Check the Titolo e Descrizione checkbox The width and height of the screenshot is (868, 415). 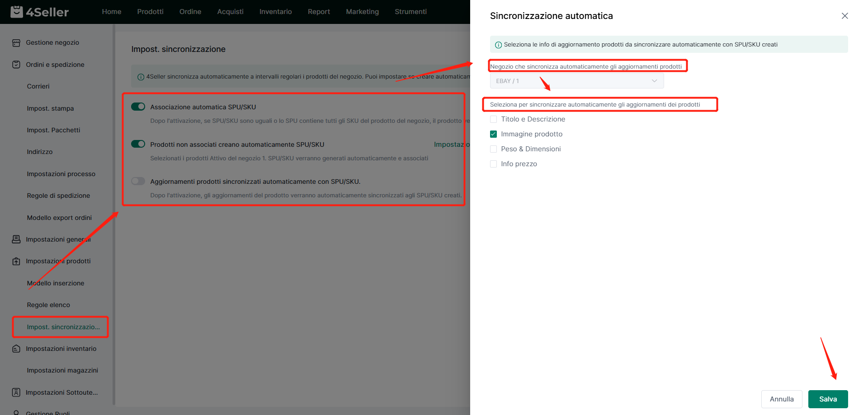tap(494, 119)
